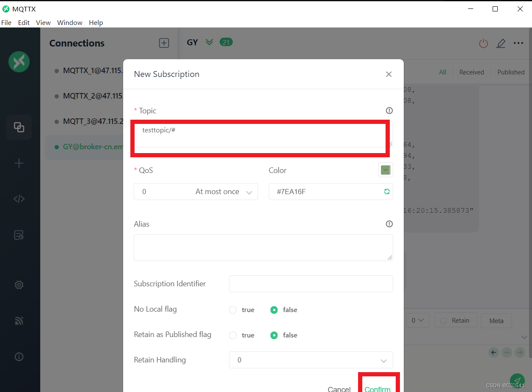Click the Alias text area
The image size is (532, 392).
pos(263,247)
